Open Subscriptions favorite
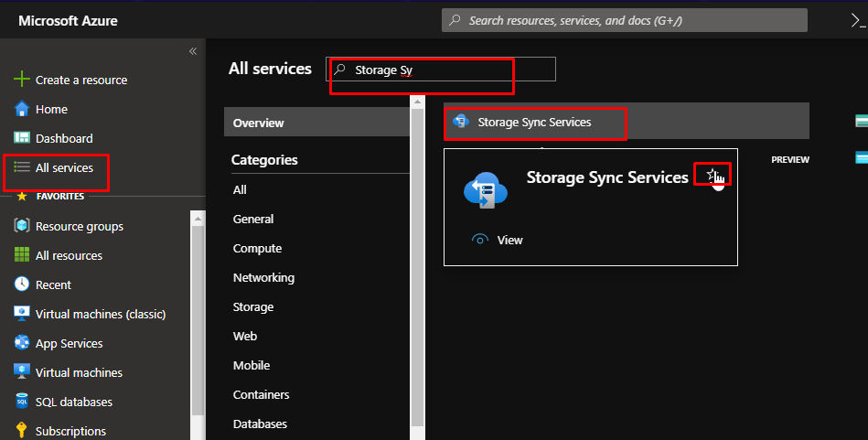868x440 pixels. click(x=70, y=431)
